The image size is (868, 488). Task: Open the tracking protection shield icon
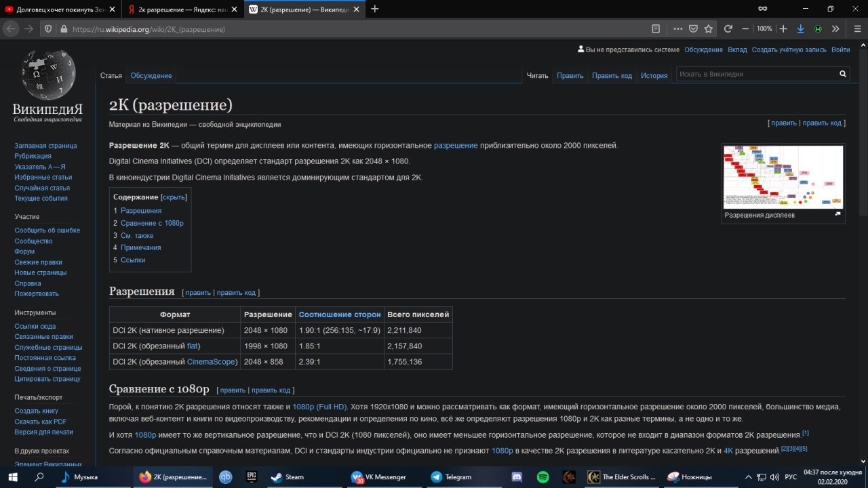pyautogui.click(x=48, y=29)
